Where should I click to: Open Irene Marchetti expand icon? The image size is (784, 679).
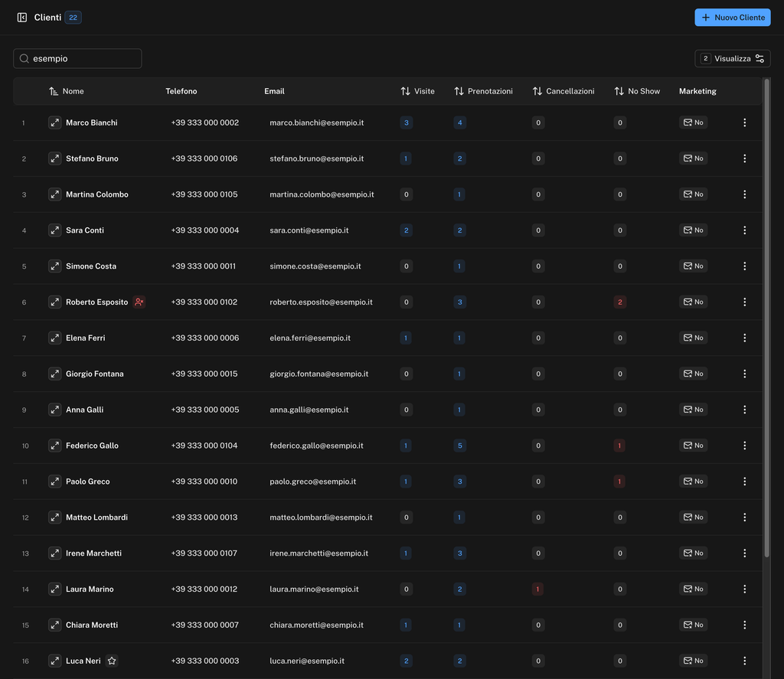tap(54, 553)
